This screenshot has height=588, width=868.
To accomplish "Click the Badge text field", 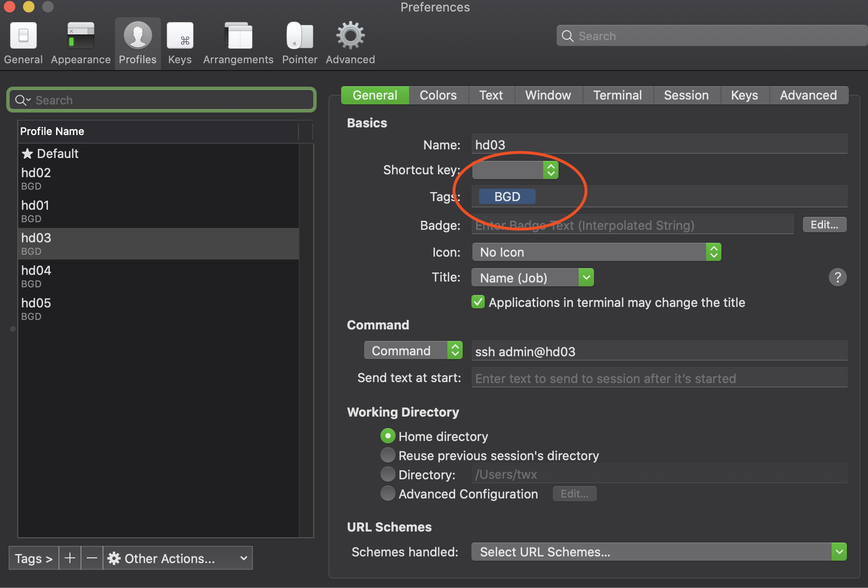I will 632,225.
